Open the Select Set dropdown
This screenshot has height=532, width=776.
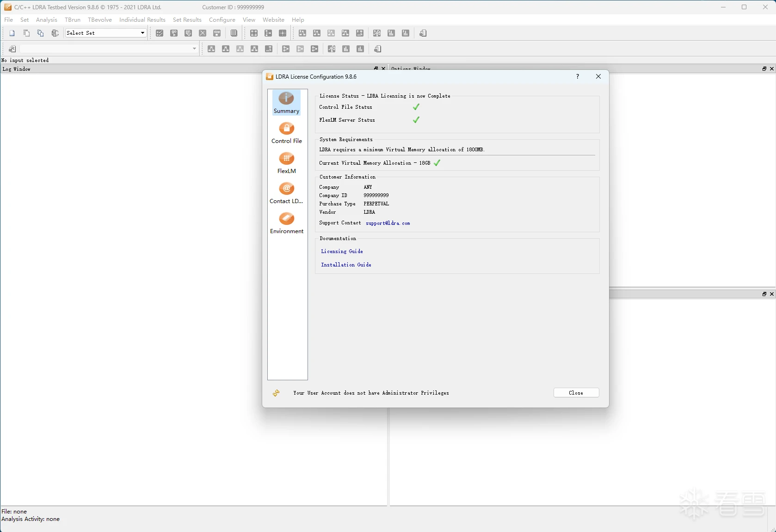coord(106,33)
